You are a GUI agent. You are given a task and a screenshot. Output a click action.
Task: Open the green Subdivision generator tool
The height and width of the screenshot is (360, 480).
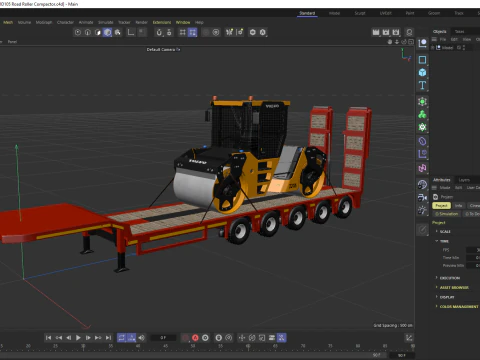coord(422,102)
